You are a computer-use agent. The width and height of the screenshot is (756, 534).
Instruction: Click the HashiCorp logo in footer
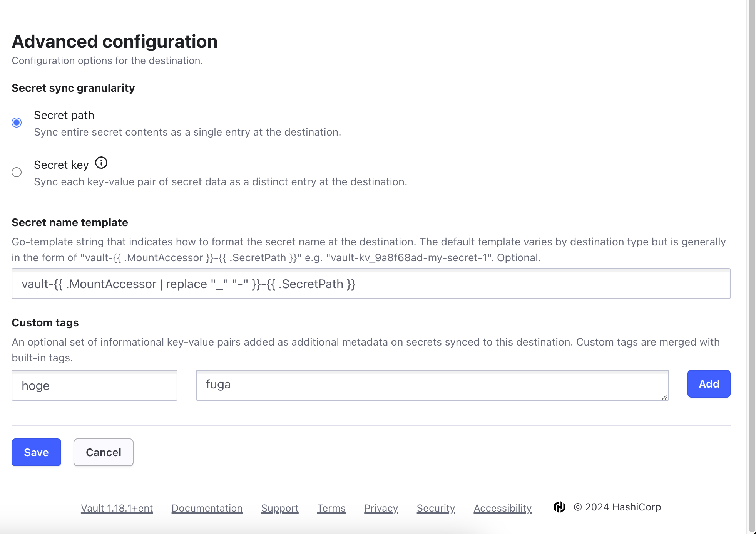tap(559, 507)
